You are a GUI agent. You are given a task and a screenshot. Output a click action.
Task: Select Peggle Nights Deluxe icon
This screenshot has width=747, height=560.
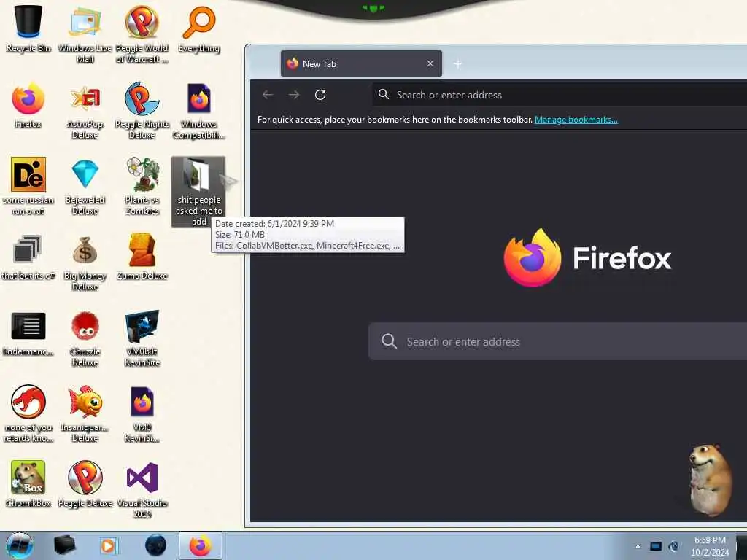point(142,111)
